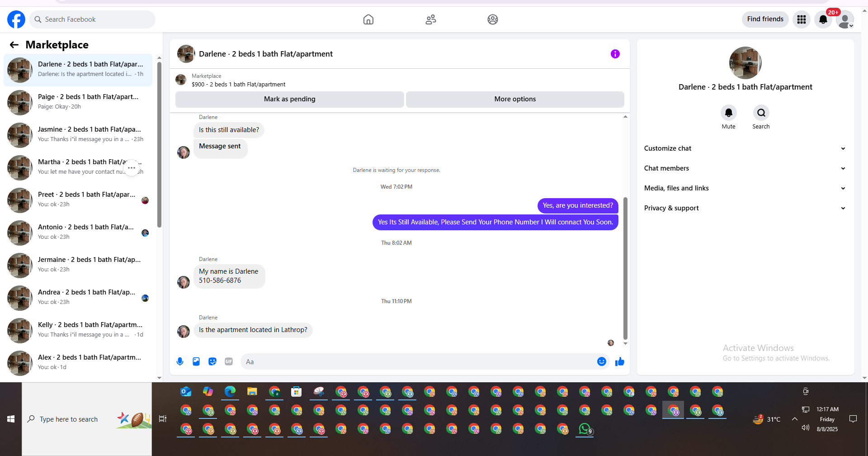
Task: Open the Jasmine conversation
Action: (78, 135)
